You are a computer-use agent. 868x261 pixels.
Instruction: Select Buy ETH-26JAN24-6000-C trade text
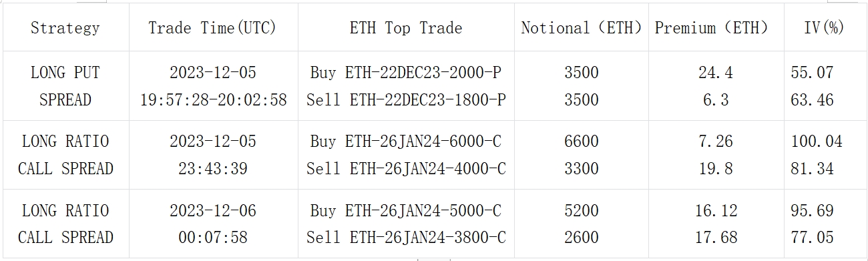coord(405,142)
